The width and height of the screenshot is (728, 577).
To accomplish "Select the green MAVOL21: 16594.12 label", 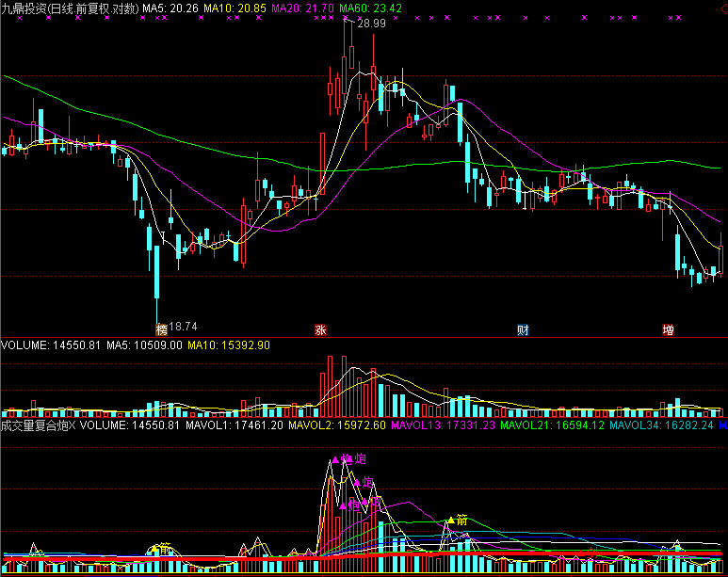I will [552, 425].
